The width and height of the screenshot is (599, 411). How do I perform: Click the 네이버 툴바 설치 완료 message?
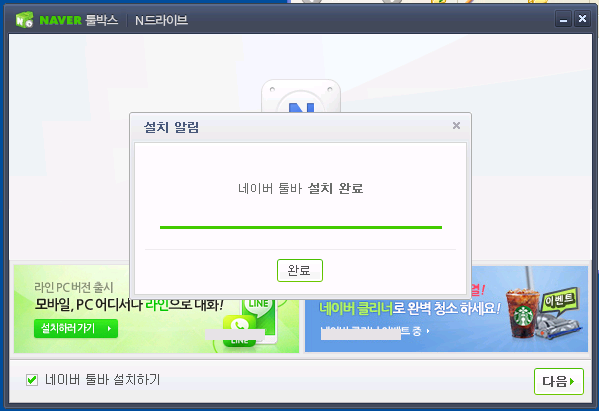click(300, 188)
